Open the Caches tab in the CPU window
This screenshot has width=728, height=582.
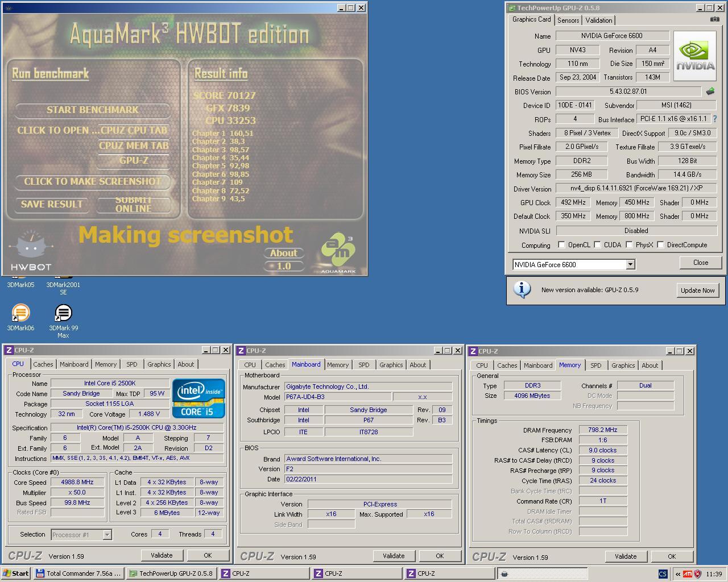[43, 364]
